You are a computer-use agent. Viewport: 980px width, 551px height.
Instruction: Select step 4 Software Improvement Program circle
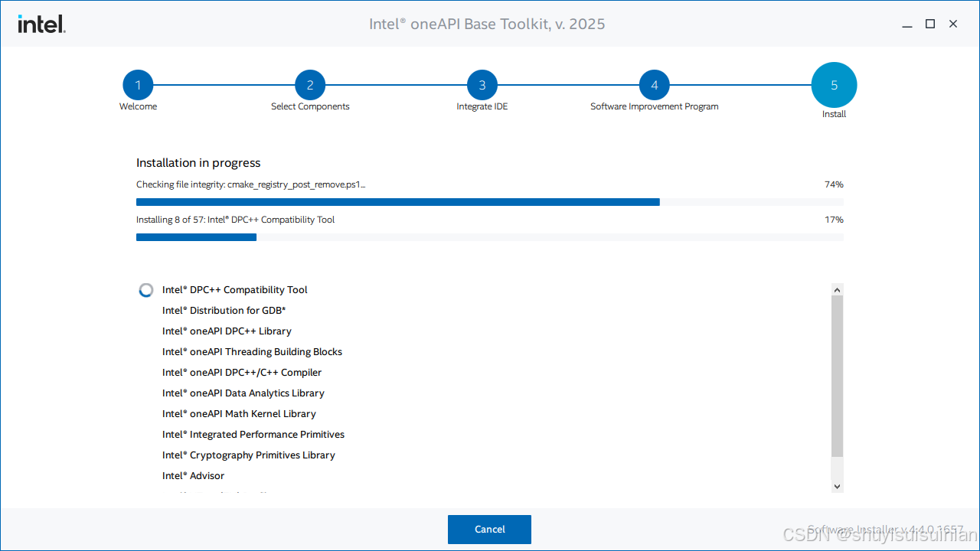pos(655,85)
